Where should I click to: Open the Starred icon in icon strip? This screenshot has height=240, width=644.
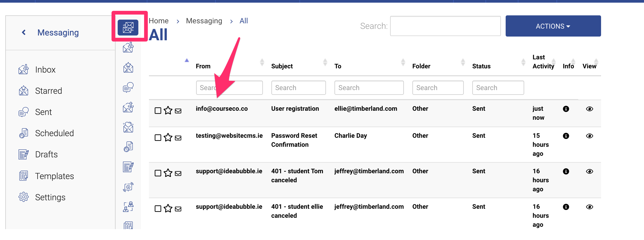click(x=128, y=68)
